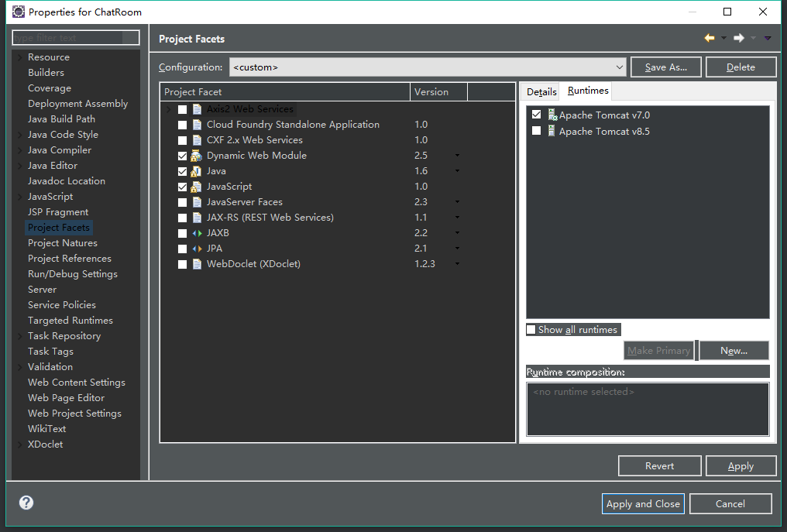Click the Revert button
787x532 pixels.
(659, 465)
